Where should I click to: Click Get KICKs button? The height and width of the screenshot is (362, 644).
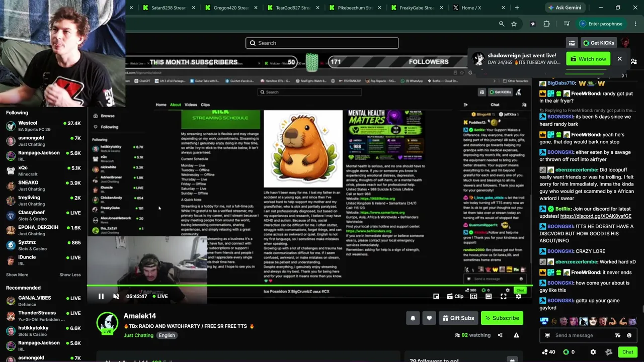pyautogui.click(x=599, y=43)
